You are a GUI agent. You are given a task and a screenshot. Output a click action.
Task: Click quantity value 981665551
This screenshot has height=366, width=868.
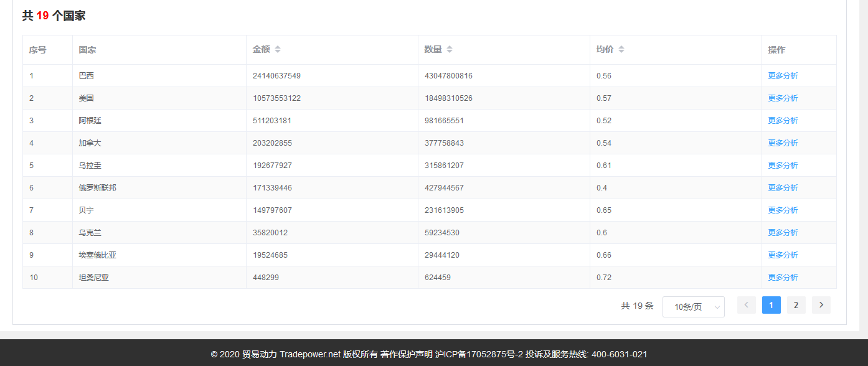444,121
